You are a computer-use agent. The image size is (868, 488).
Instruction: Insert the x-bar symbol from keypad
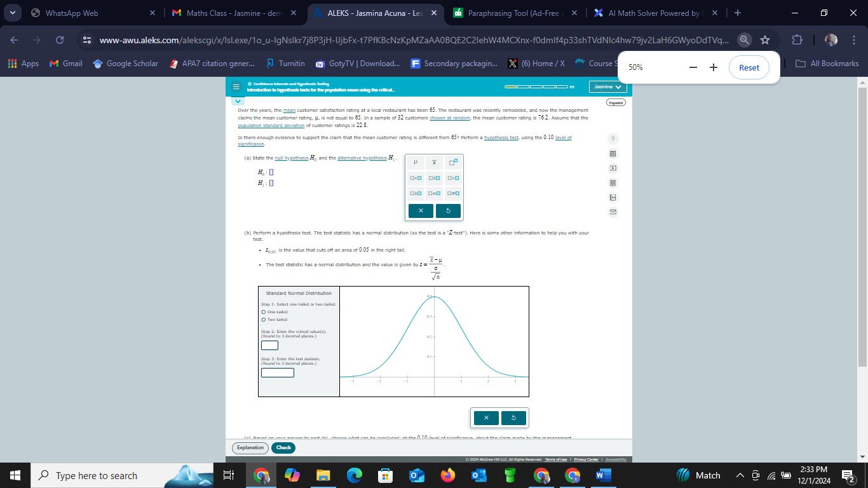(434, 163)
